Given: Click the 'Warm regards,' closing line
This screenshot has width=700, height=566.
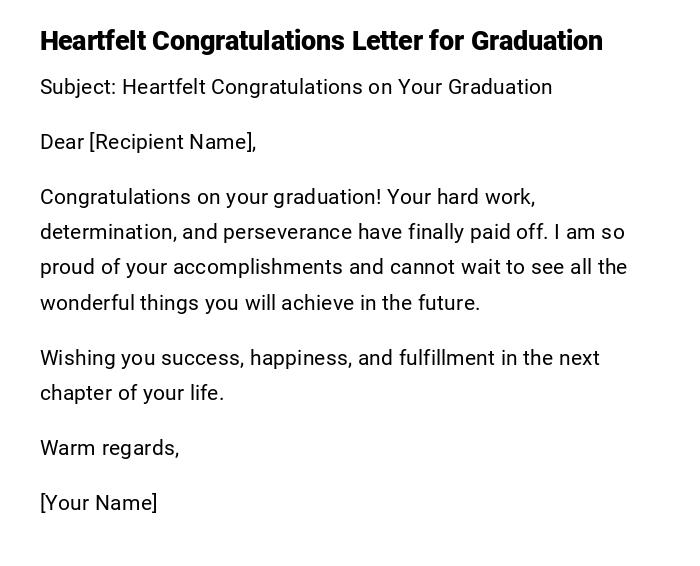Looking at the screenshot, I should 109,448.
